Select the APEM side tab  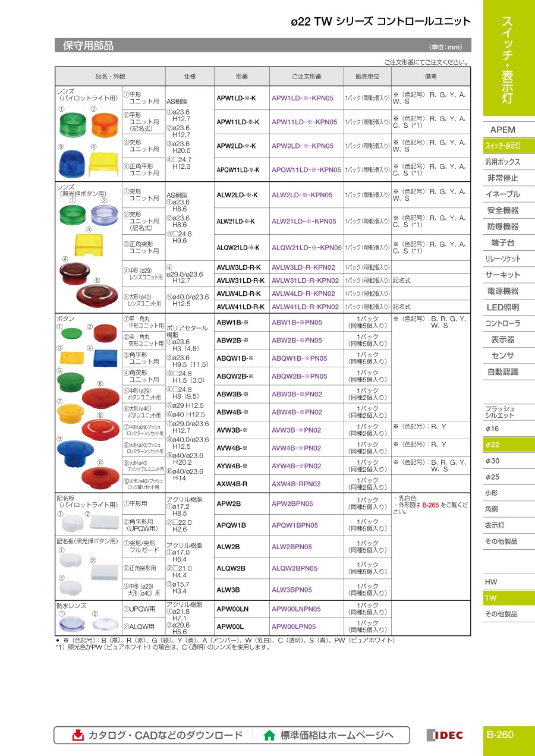pos(502,130)
